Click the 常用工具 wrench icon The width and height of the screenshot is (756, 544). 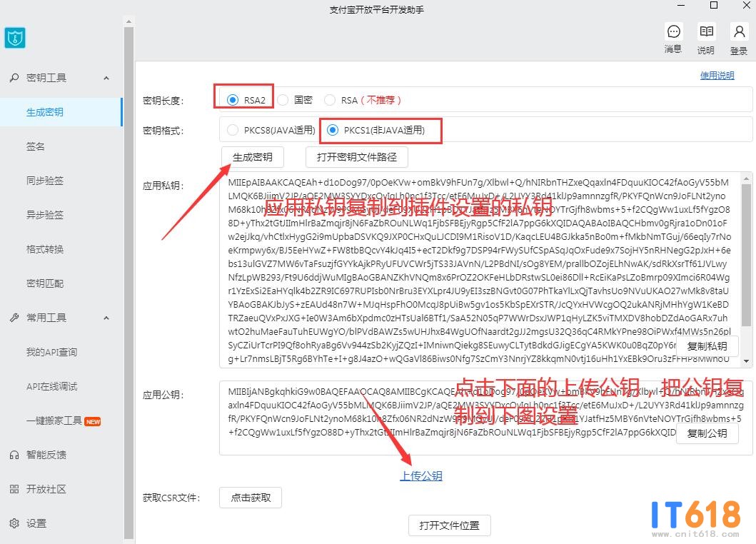click(14, 317)
